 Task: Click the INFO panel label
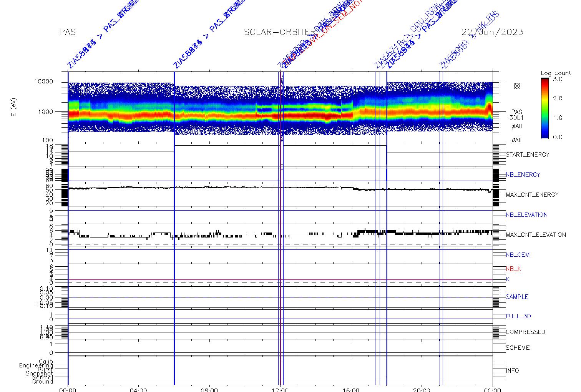[x=512, y=371]
